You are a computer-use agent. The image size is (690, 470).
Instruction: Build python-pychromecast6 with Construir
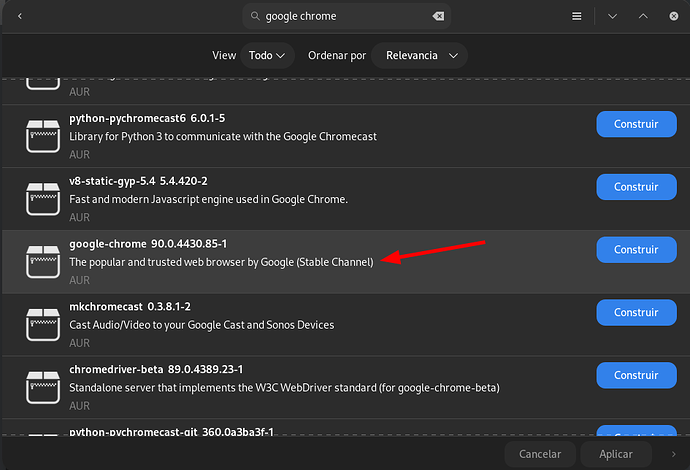coord(636,124)
